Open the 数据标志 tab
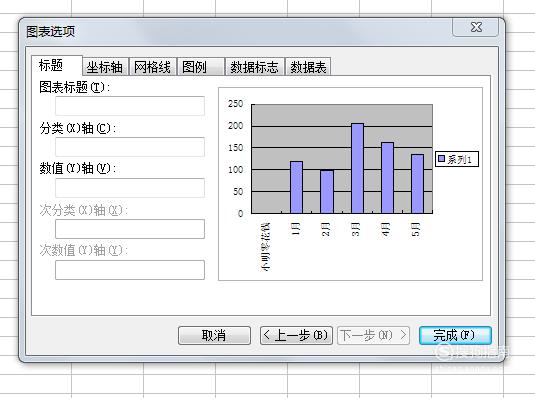Image resolution: width=535 pixels, height=398 pixels. point(255,67)
